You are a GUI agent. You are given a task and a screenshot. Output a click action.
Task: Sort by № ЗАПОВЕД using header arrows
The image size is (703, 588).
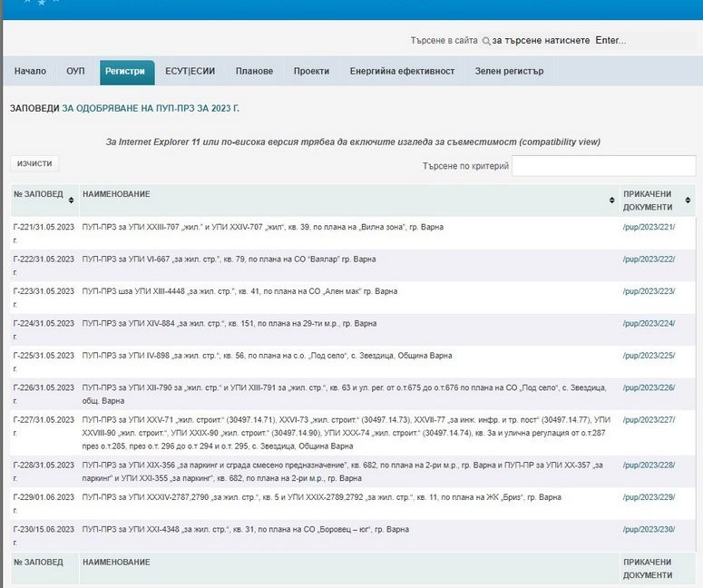(71, 200)
